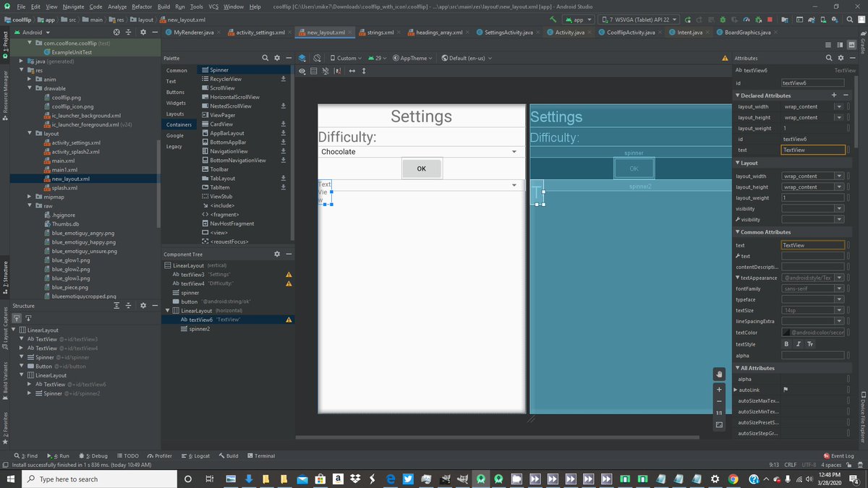Viewport: 868px width, 488px height.
Task: Switch to BoardGraphics.java tab
Action: [x=746, y=33]
